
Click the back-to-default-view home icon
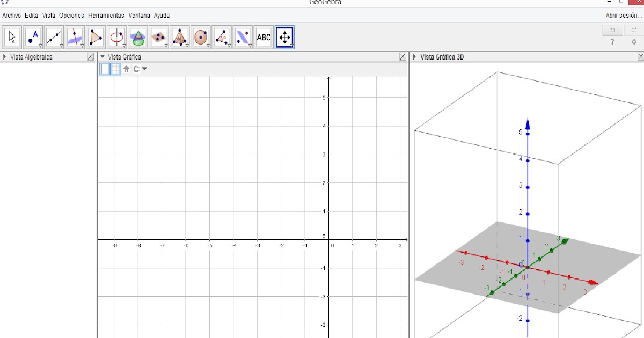(x=127, y=69)
